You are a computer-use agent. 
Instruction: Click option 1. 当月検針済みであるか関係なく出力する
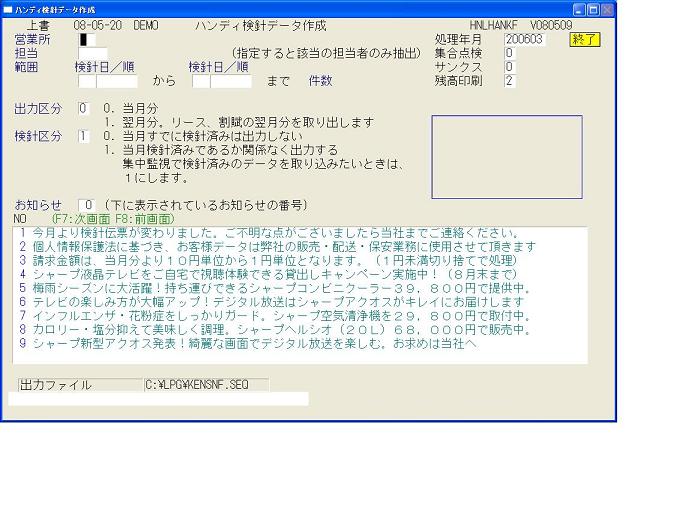[221, 150]
